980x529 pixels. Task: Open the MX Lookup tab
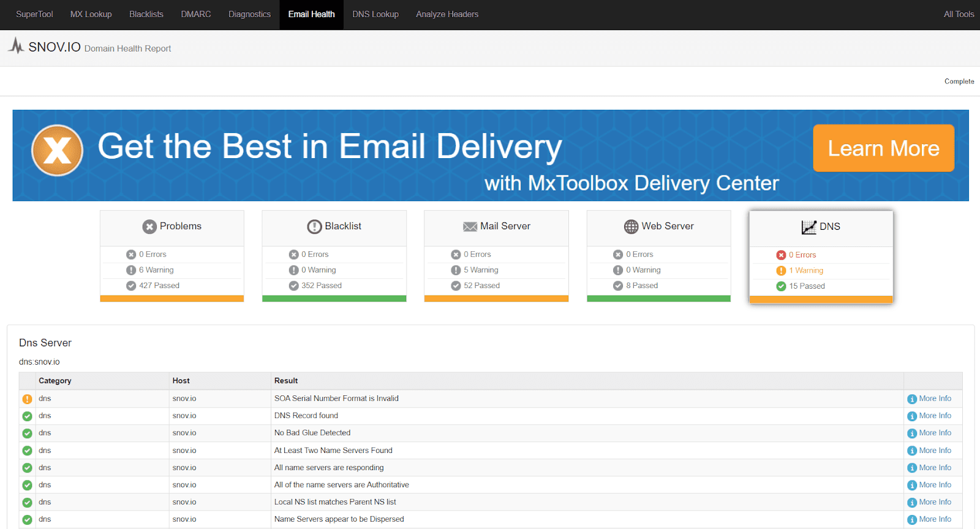pos(91,14)
